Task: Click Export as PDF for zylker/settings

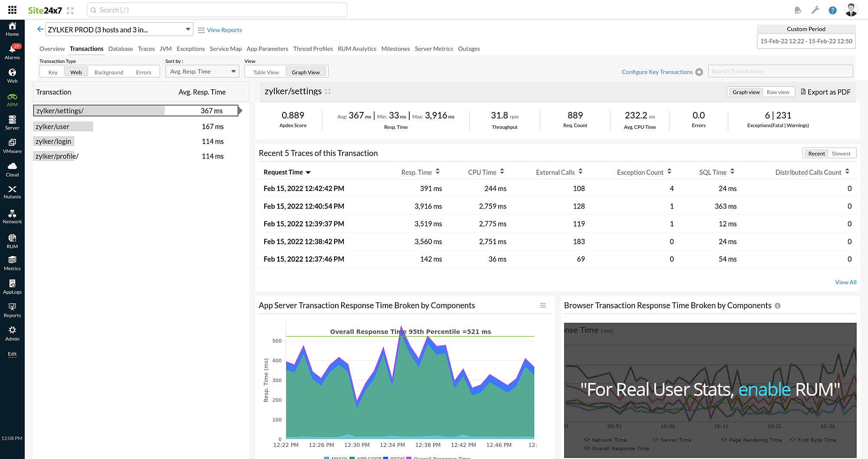Action: click(x=825, y=92)
